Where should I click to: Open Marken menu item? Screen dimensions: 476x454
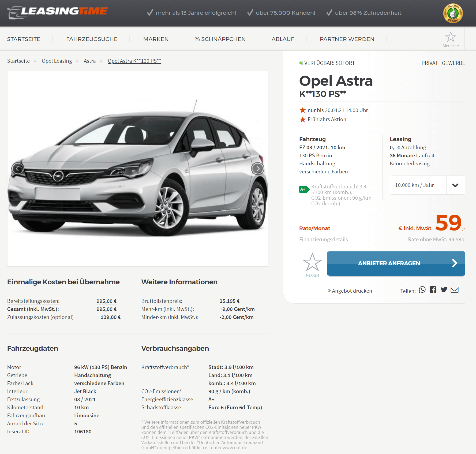click(x=156, y=39)
